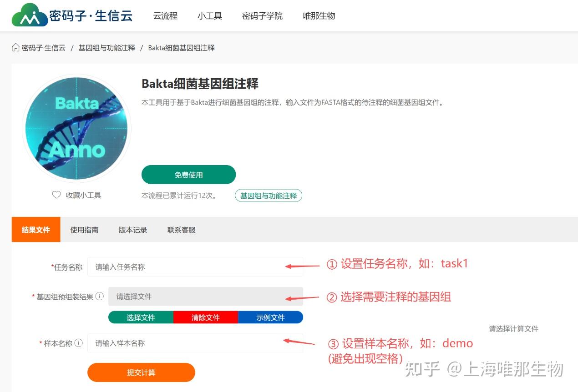Switch to the 使用指南 tab
Viewport: 578px width, 392px height.
pyautogui.click(x=84, y=230)
